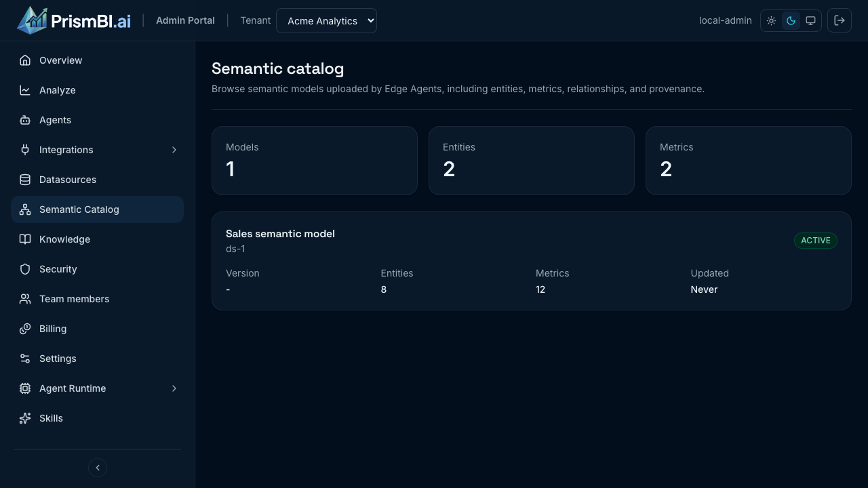
Task: Click the Admin Portal label
Action: [x=185, y=20]
